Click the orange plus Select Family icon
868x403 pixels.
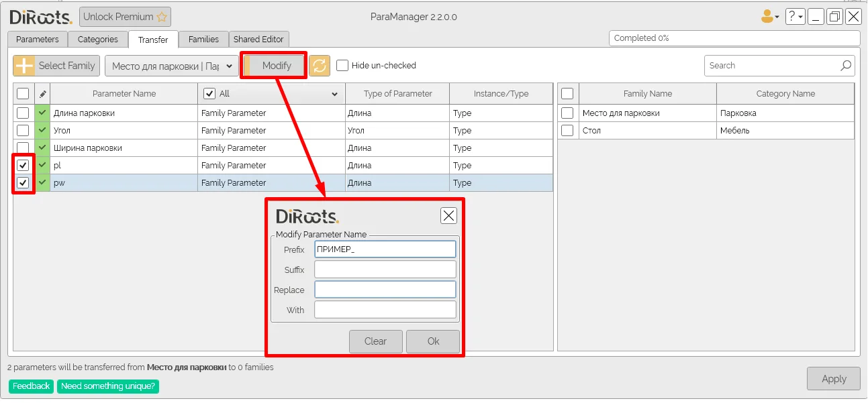(x=24, y=66)
